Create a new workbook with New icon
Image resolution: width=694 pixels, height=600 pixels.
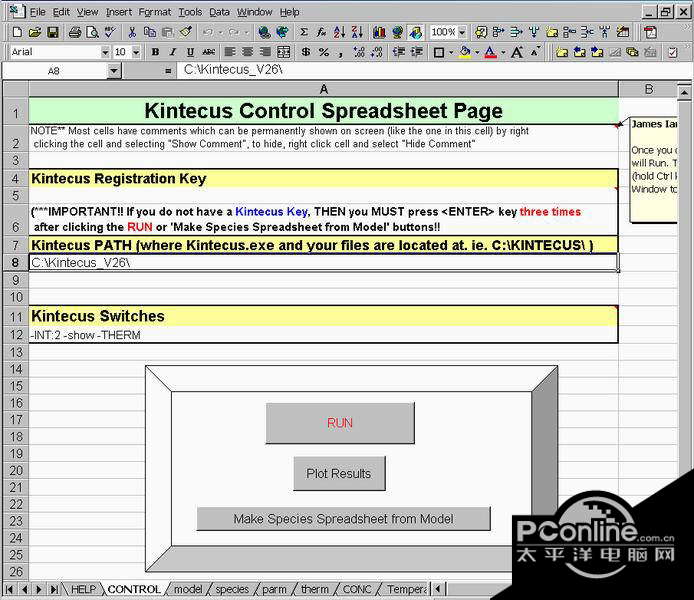pos(17,32)
